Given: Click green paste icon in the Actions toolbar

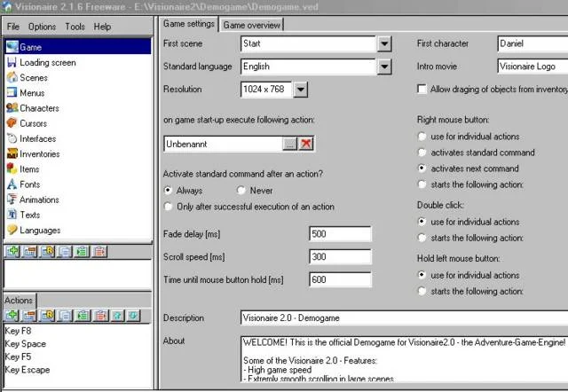Looking at the screenshot, I should [x=83, y=316].
